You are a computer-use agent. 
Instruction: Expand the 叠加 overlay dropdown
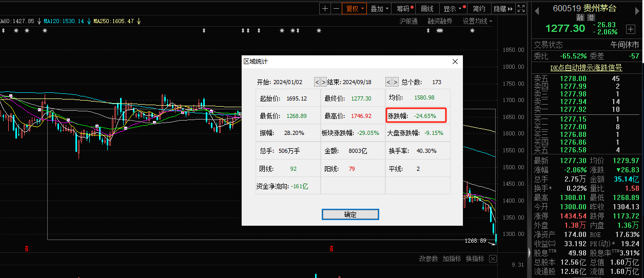[380, 9]
